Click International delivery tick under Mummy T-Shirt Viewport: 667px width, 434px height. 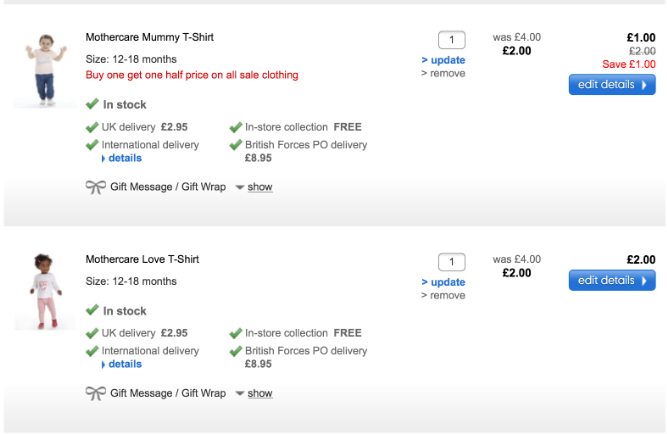click(x=92, y=144)
